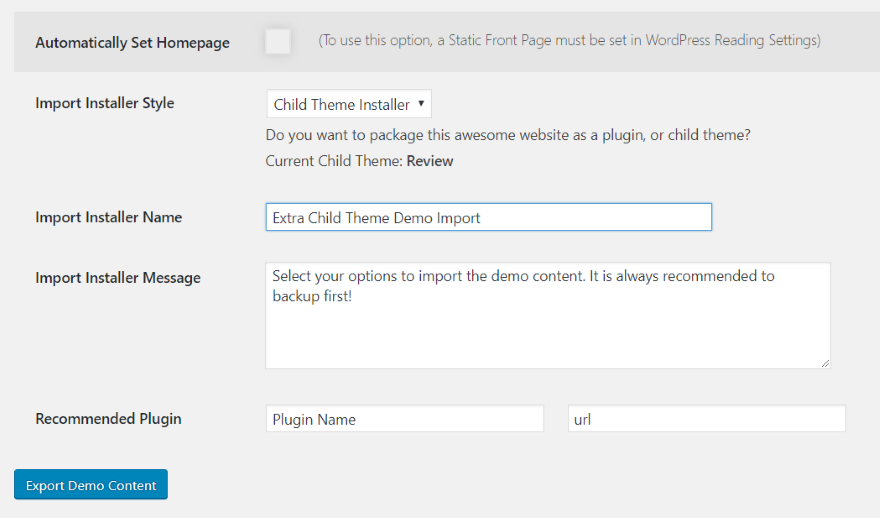The width and height of the screenshot is (880, 518).
Task: Click the Import Installer Message label
Action: tap(117, 277)
